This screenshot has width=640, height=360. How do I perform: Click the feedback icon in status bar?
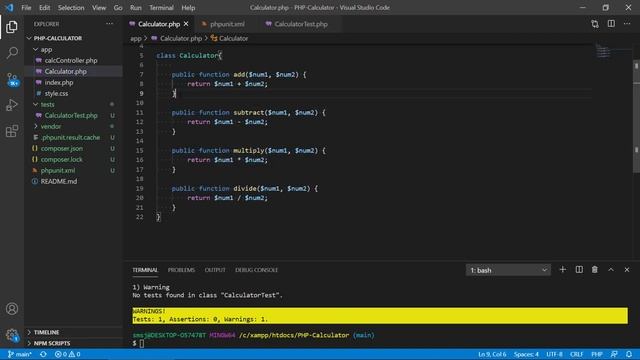(614, 354)
